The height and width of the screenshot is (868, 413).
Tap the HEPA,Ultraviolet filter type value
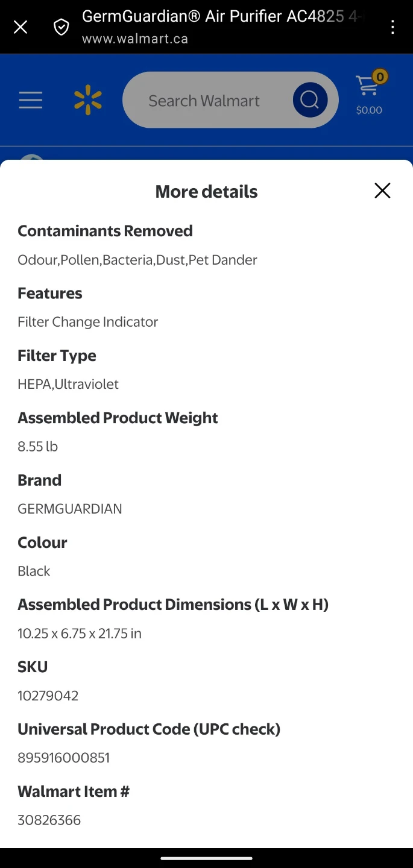tap(68, 384)
